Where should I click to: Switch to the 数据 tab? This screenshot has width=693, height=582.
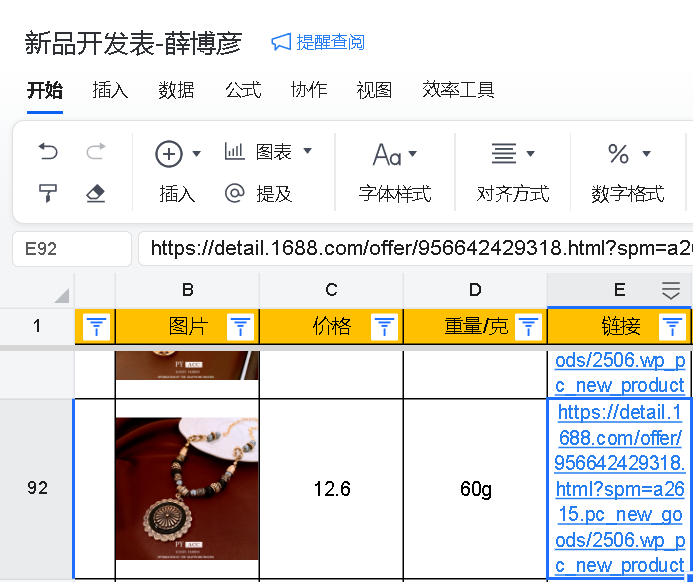(176, 90)
